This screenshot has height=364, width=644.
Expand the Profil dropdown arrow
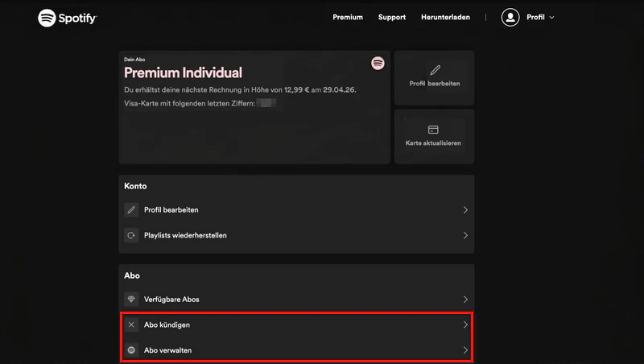pos(551,17)
